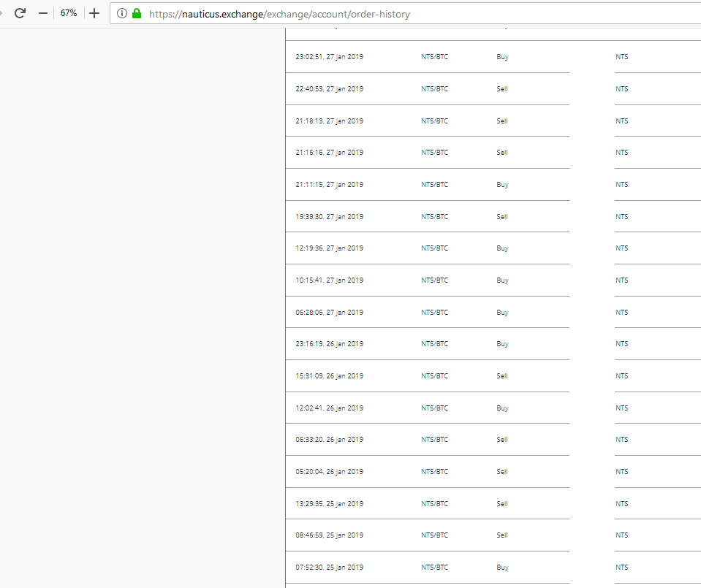Viewport: 701px width, 588px height.
Task: Click NTS/BTC pair in the 12:02:41 row
Action: click(434, 408)
